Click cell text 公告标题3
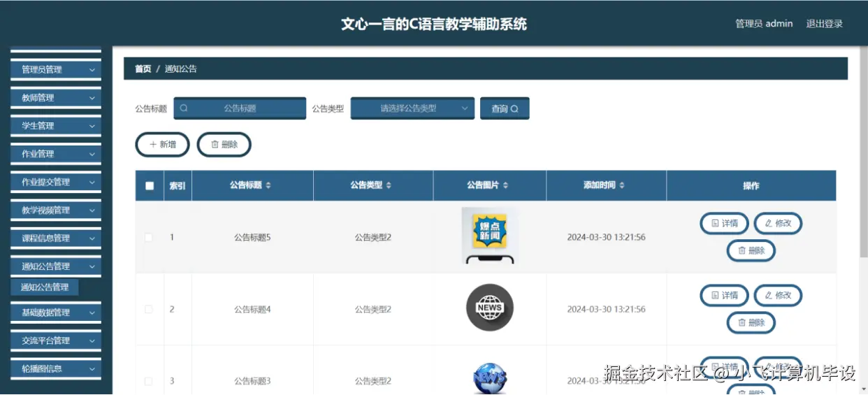This screenshot has height=395, width=868. pos(252,381)
